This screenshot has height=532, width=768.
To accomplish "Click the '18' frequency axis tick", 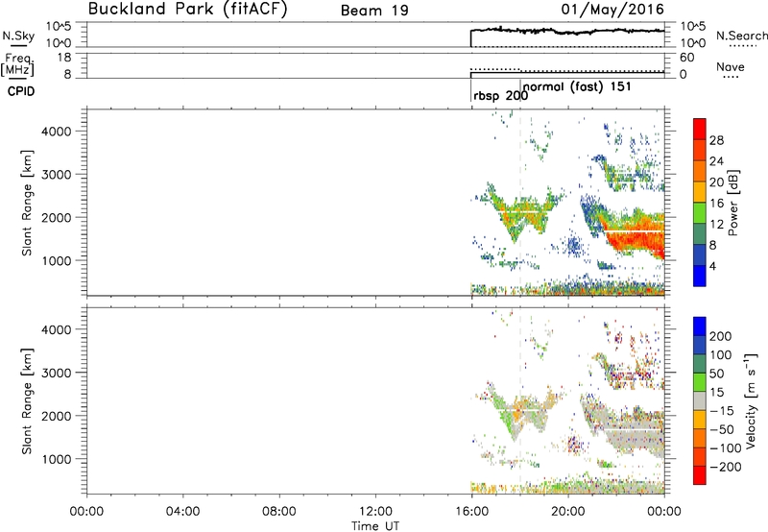I will click(64, 58).
